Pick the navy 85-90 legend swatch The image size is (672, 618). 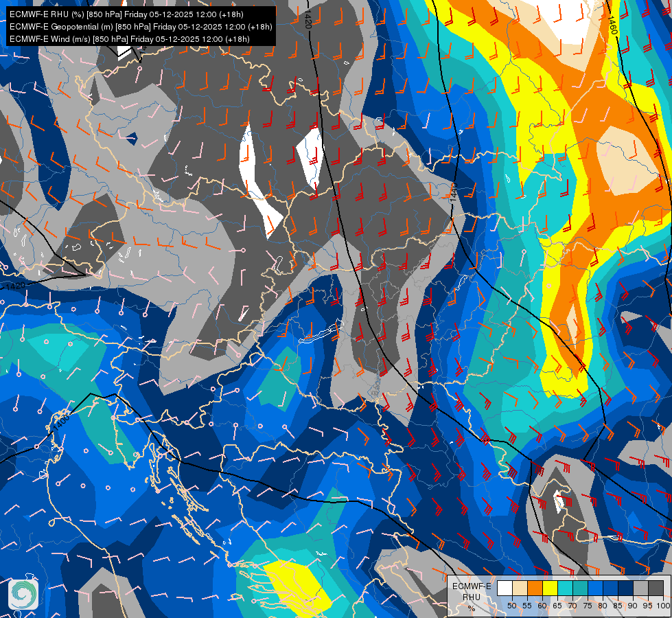tap(626, 588)
